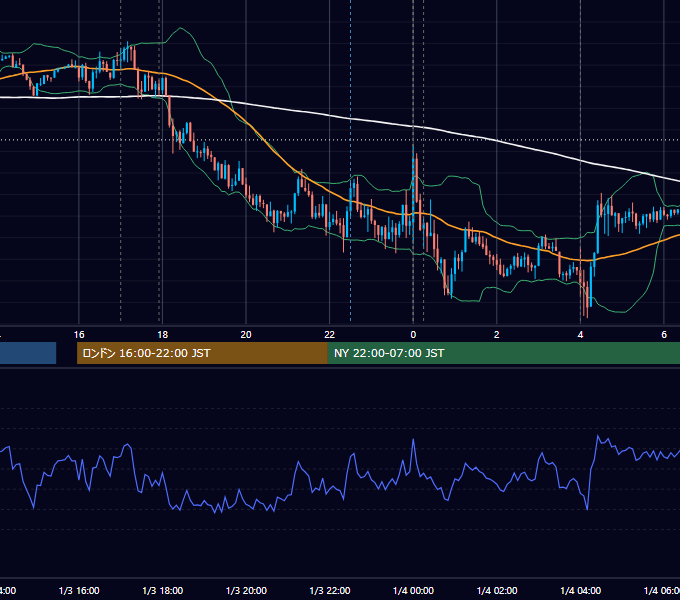Image resolution: width=680 pixels, height=600 pixels.
Task: Click the 20 hour label on price chart axis
Action: 246,335
